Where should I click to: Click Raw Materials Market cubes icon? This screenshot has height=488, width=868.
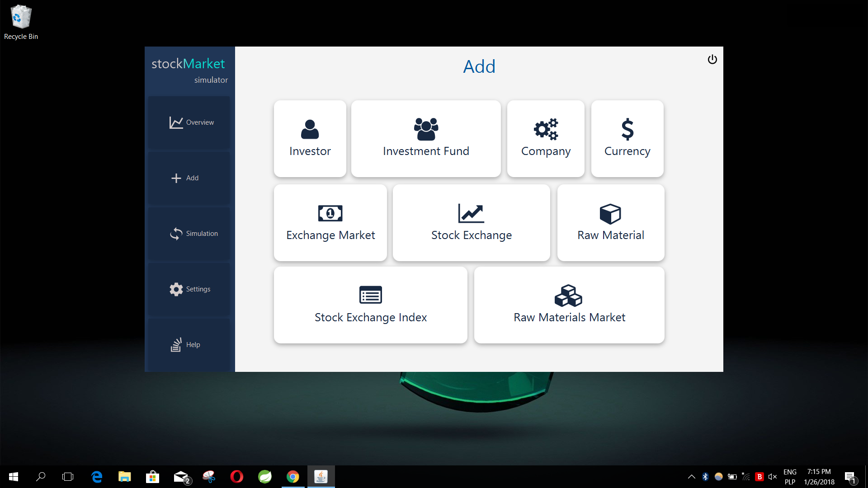pyautogui.click(x=568, y=296)
